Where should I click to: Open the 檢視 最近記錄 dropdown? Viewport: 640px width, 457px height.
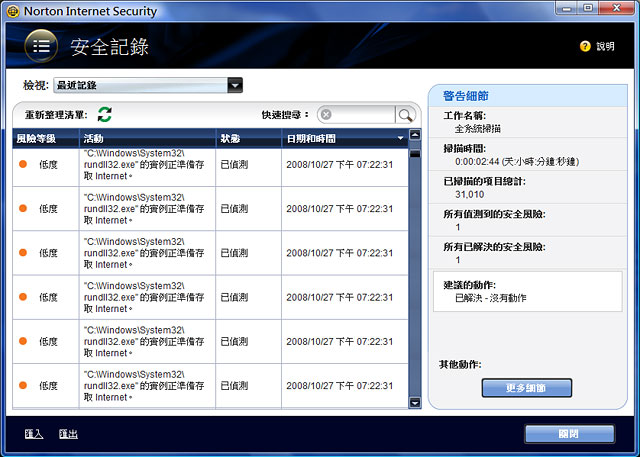tap(148, 85)
